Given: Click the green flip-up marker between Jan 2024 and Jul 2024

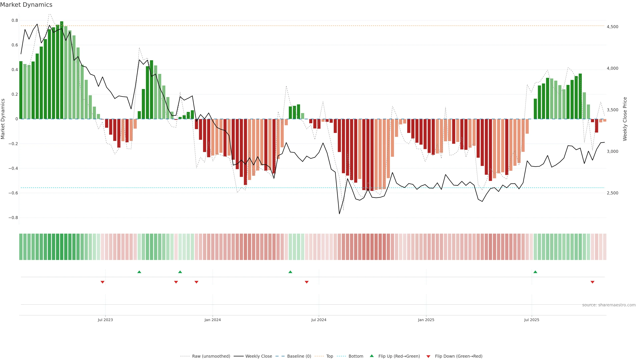Looking at the screenshot, I should 290,272.
